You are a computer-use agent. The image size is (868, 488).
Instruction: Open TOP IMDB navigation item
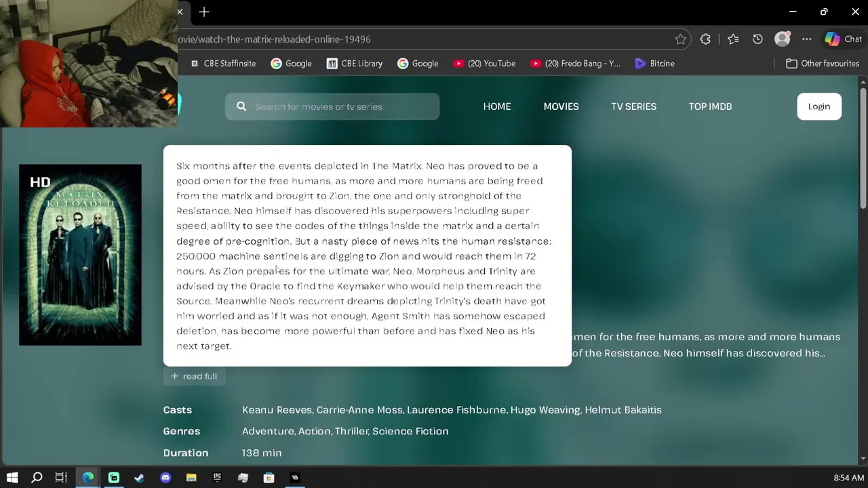click(710, 106)
